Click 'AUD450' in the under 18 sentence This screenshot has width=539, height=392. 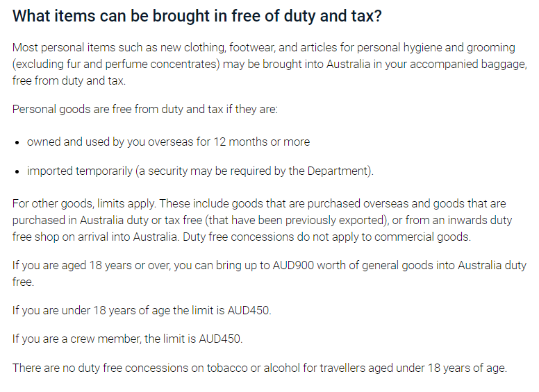[x=249, y=310]
